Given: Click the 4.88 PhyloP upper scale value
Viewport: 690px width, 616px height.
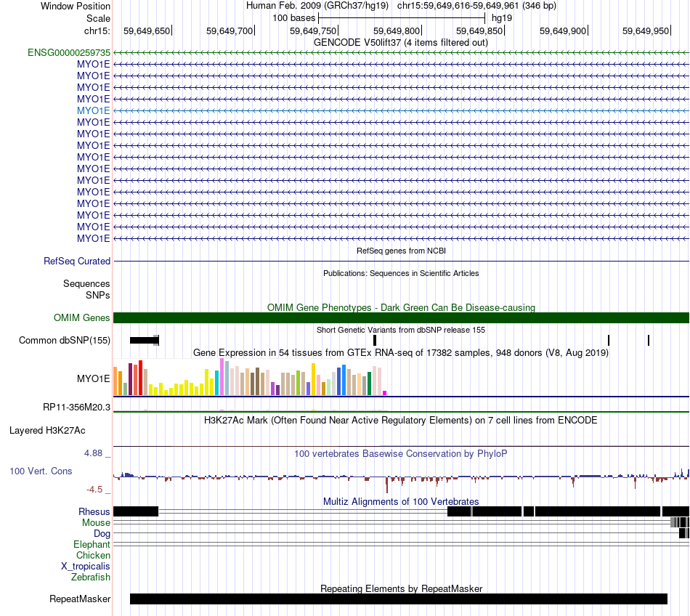Looking at the screenshot, I should (x=93, y=453).
